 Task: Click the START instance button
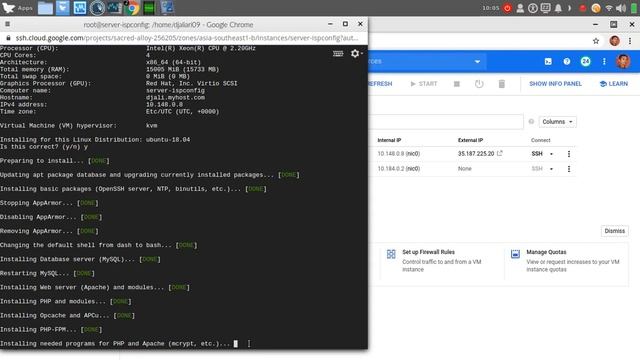424,84
